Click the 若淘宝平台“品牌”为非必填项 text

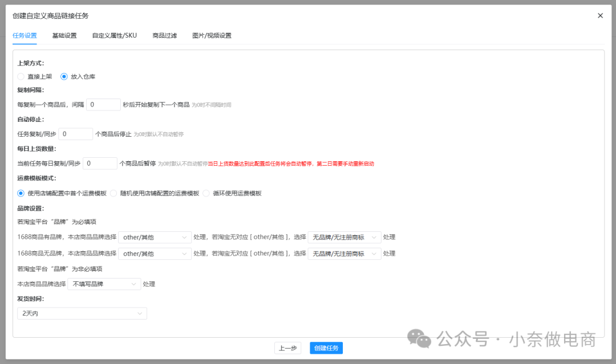point(60,269)
